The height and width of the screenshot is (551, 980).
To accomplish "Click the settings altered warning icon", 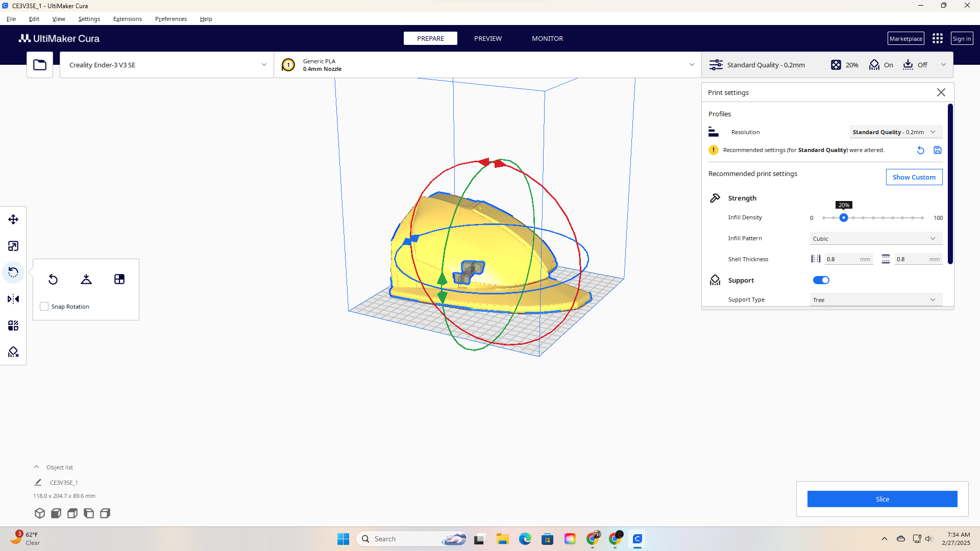I will pos(714,150).
